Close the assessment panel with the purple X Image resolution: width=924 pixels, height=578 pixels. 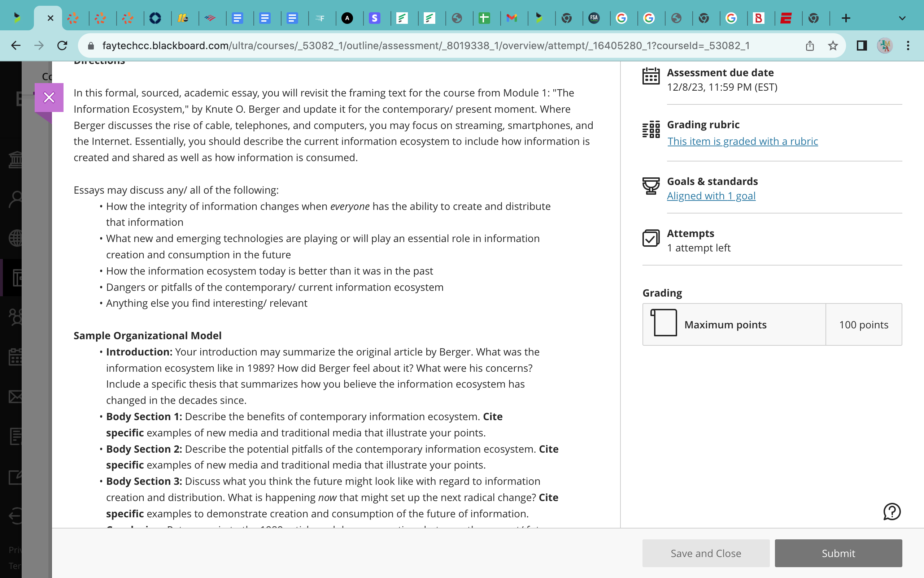tap(49, 98)
